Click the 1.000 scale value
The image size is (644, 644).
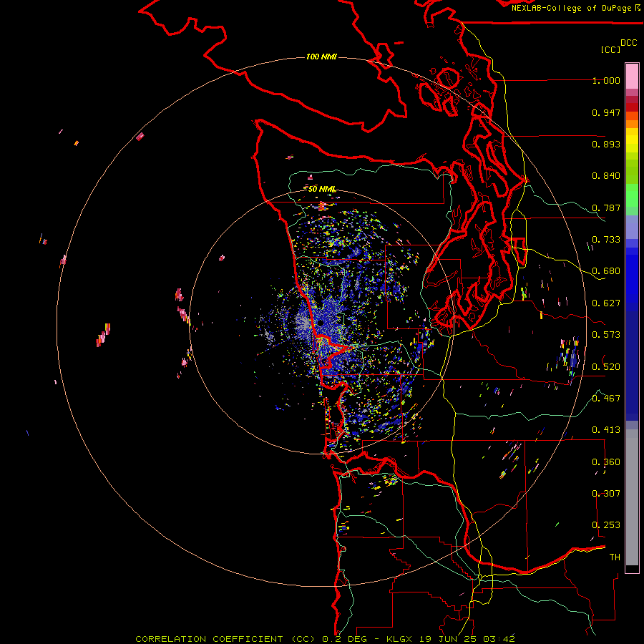pos(606,80)
